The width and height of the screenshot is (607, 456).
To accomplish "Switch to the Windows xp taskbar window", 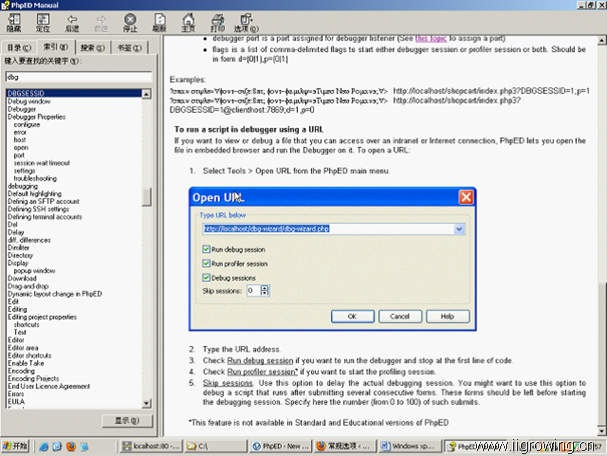I will click(410, 446).
